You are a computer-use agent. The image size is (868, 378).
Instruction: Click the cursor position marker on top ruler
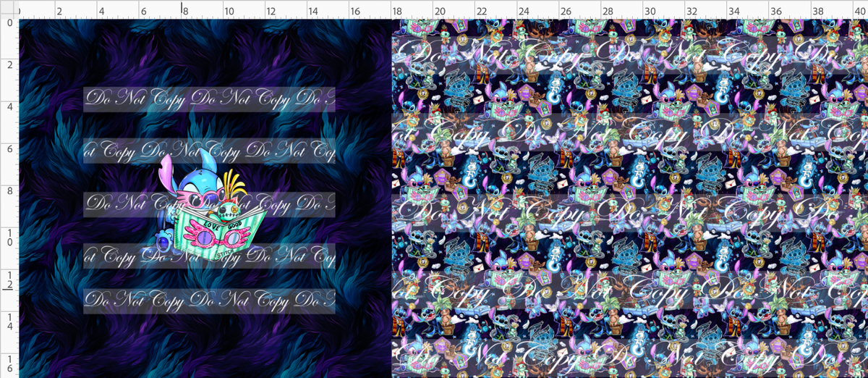tap(182, 9)
